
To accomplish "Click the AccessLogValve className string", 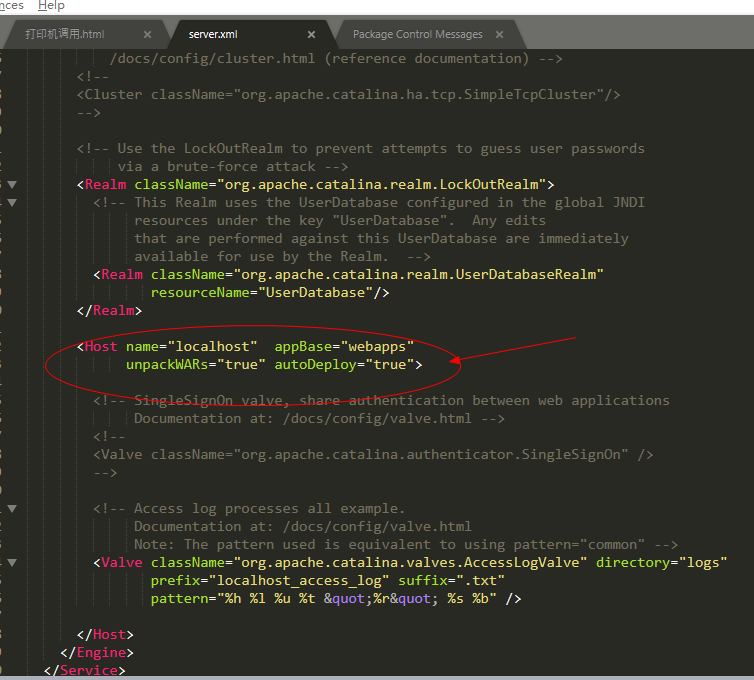I will [x=410, y=563].
